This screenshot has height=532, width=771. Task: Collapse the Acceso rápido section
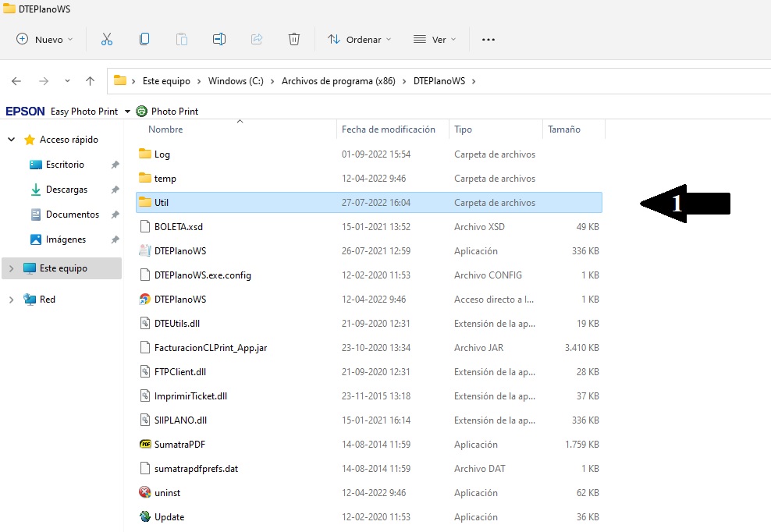pyautogui.click(x=11, y=140)
